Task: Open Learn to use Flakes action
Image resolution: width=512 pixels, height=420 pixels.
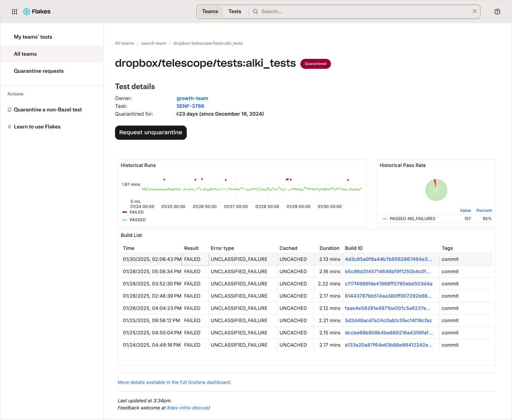Action: pos(37,127)
